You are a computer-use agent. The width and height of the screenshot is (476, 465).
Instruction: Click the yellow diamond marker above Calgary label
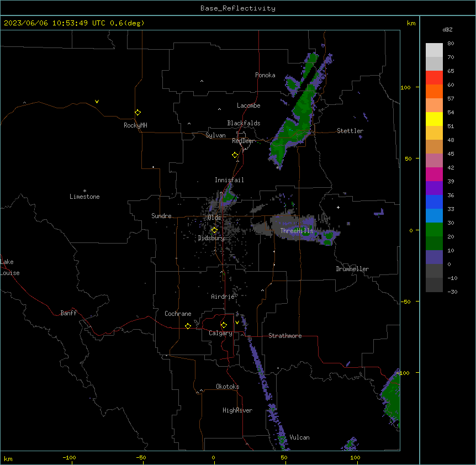click(224, 325)
